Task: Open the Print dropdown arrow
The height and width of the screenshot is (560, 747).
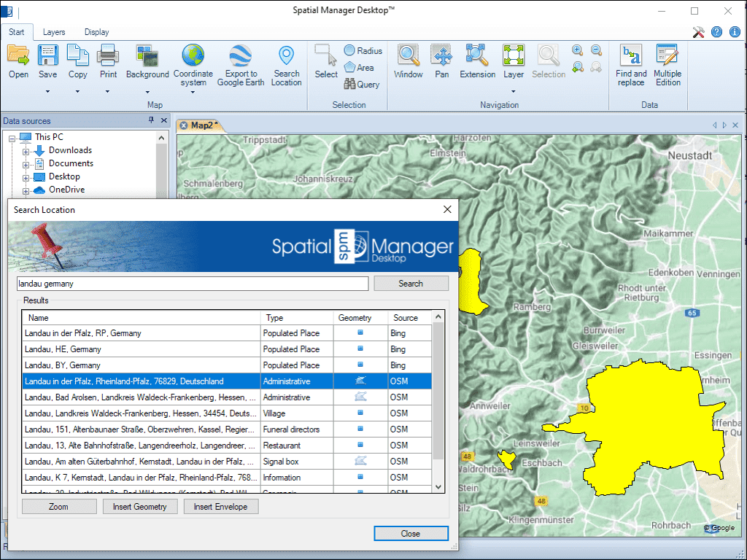Action: point(108,91)
